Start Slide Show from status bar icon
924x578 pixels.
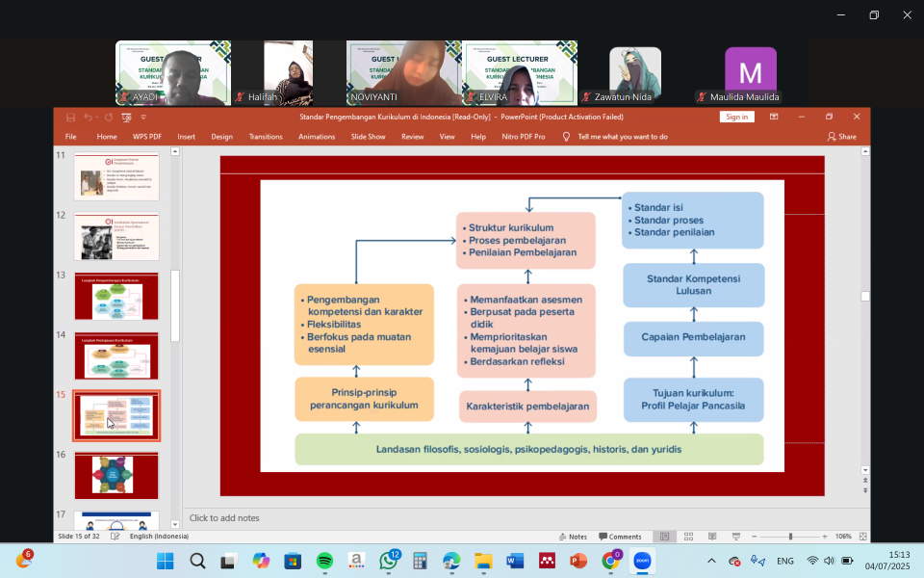click(734, 537)
